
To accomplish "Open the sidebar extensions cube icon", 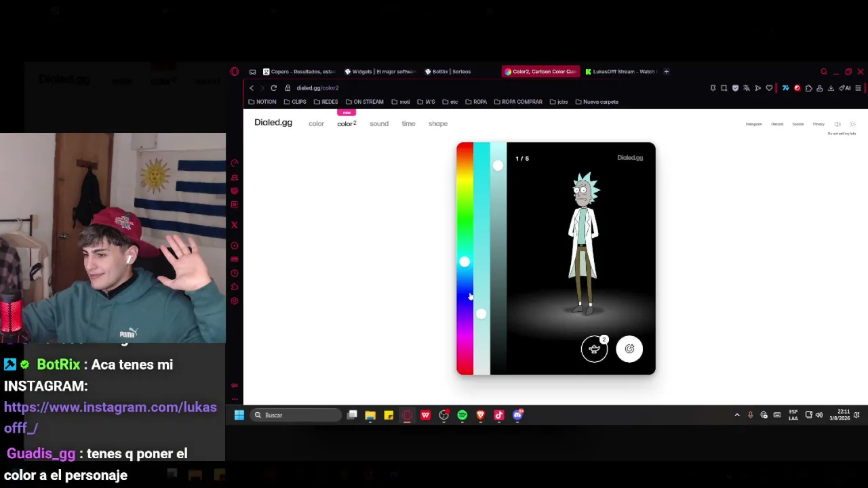I will [x=235, y=287].
